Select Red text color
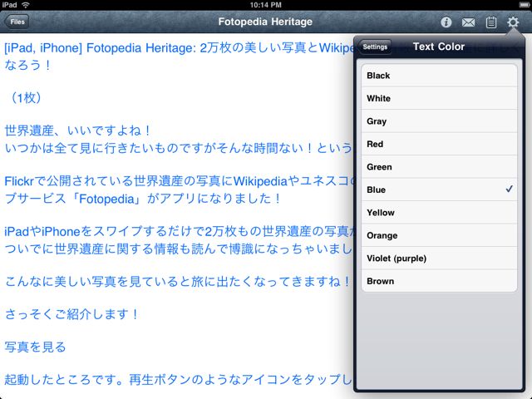 (439, 144)
